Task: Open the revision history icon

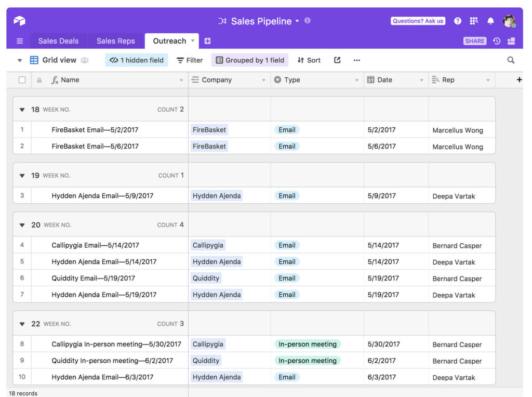Action: 496,41
